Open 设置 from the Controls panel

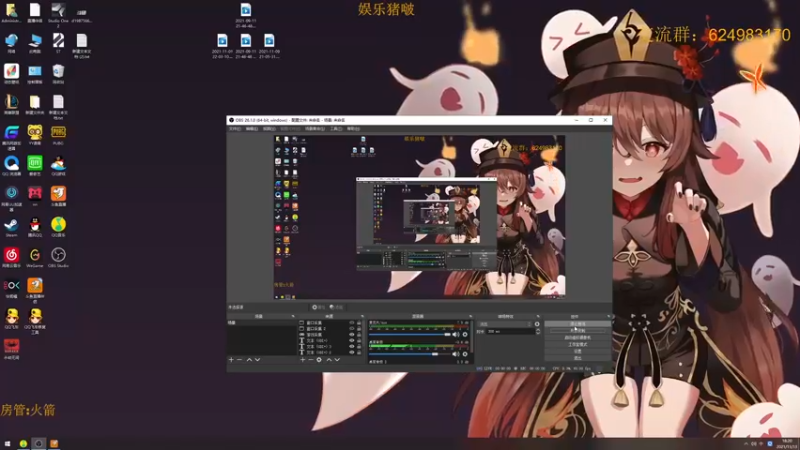click(x=577, y=351)
